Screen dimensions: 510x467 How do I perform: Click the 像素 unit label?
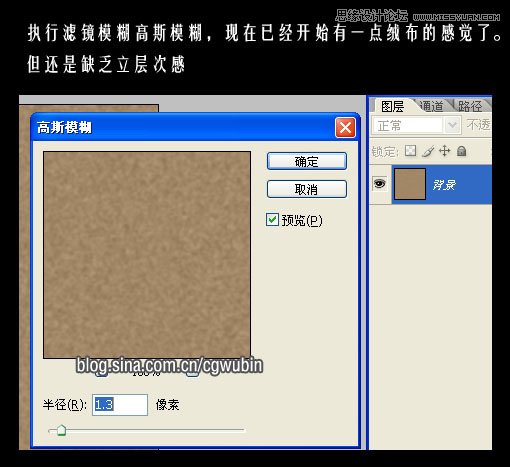pos(167,405)
